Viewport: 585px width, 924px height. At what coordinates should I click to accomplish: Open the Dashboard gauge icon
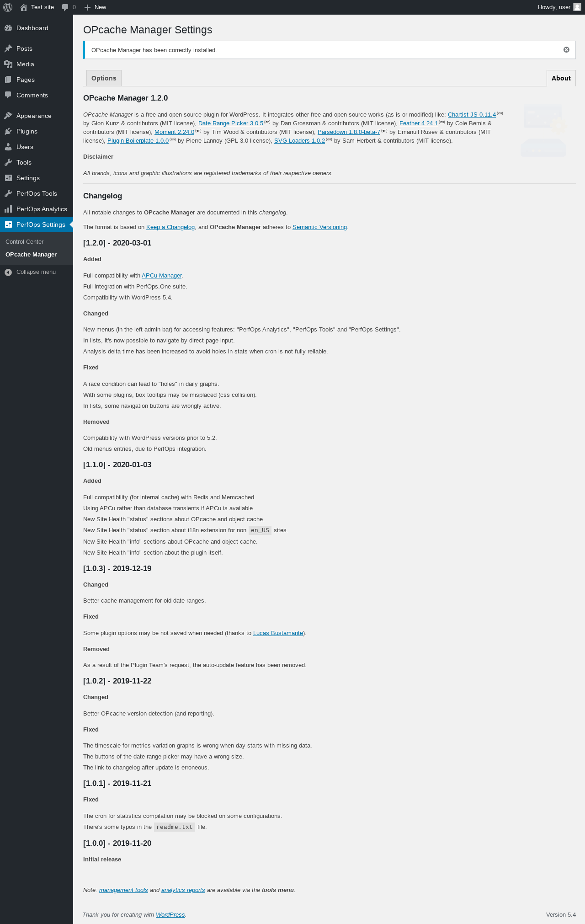click(8, 28)
